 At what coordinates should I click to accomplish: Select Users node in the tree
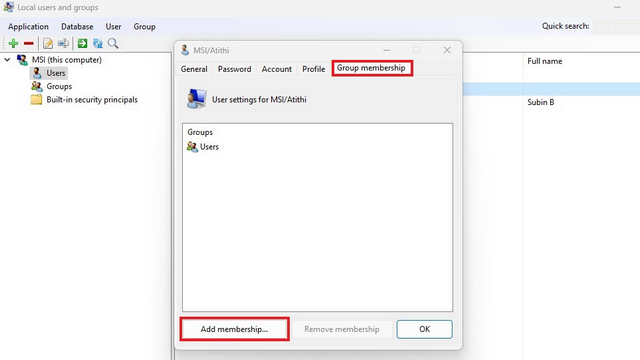[x=56, y=73]
